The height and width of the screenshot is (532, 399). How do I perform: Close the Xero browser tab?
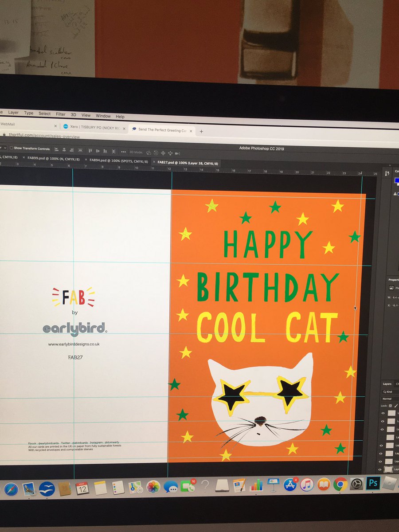click(124, 129)
